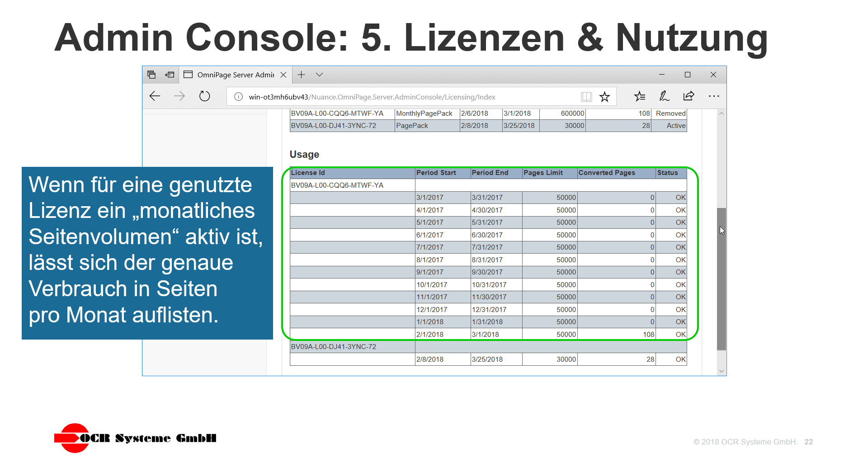Screen dimensions: 868x463
Task: Add the Licensing page to favorites
Action: click(605, 96)
